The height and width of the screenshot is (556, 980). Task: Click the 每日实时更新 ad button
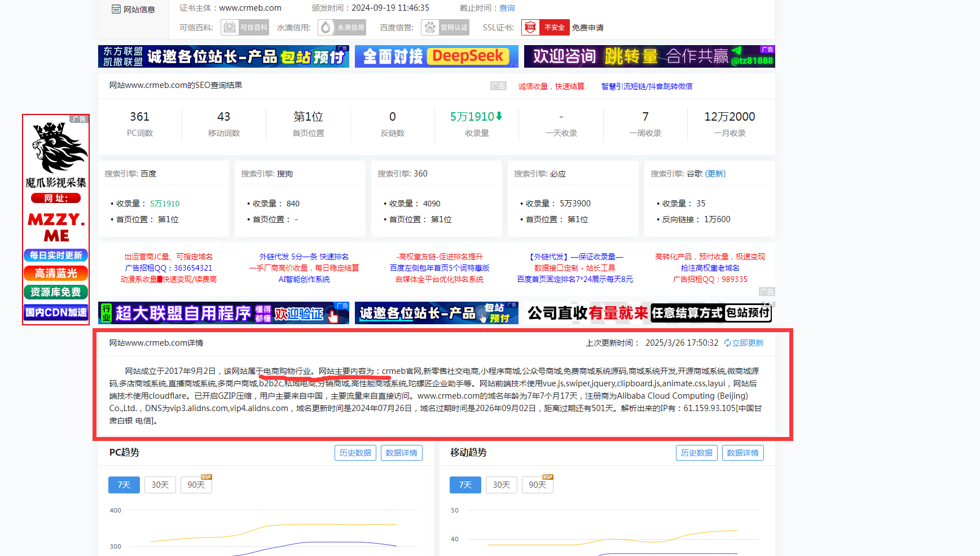[56, 255]
